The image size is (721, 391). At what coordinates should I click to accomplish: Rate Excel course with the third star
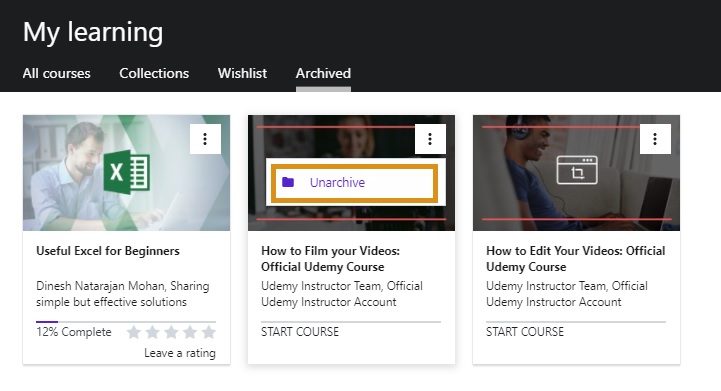click(171, 332)
